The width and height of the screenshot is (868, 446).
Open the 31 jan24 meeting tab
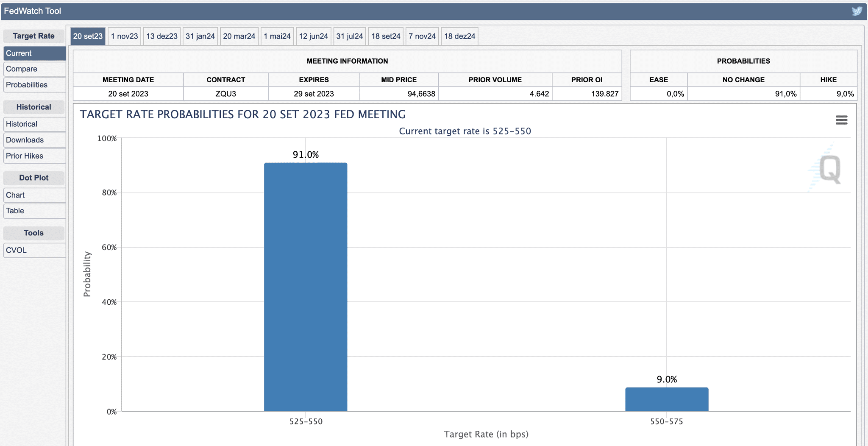tap(200, 36)
